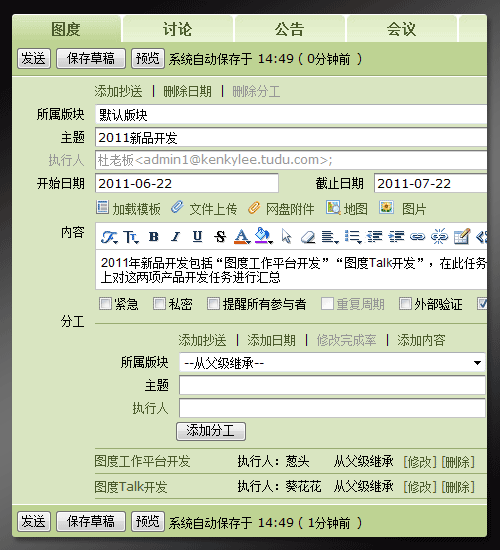Switch to the 公告 tab
The image size is (500, 550).
pos(289,29)
